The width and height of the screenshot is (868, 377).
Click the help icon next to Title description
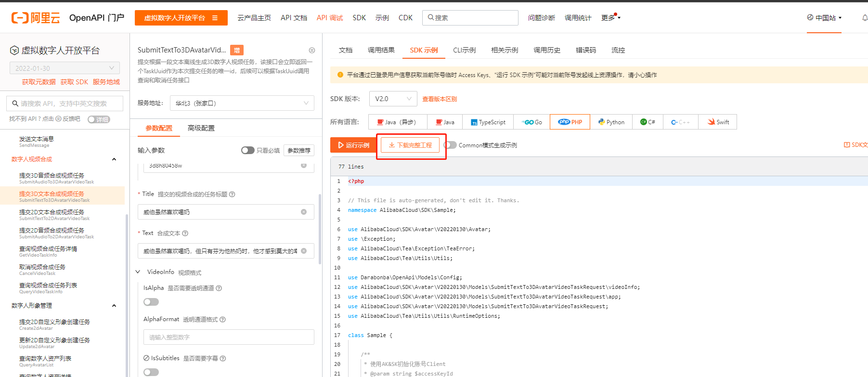click(x=232, y=195)
